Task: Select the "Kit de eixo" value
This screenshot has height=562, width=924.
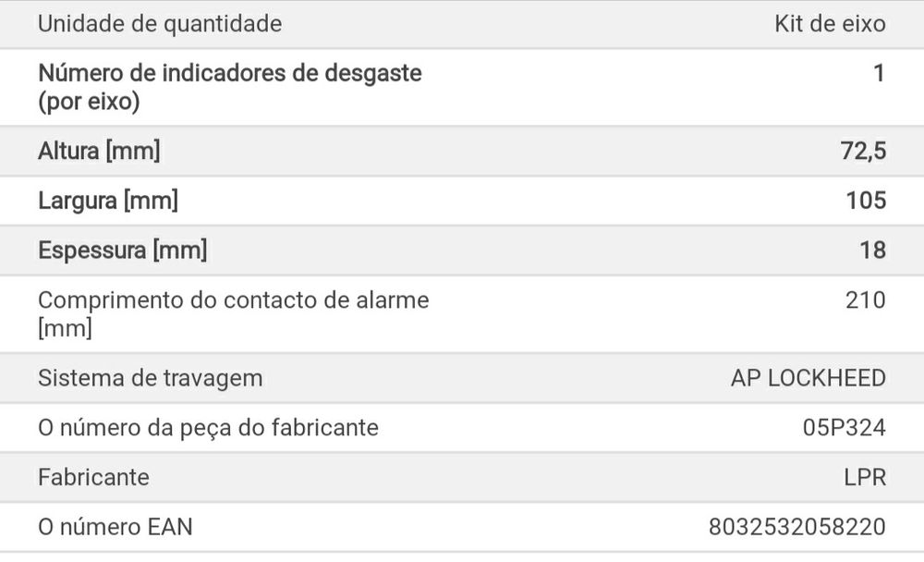Action: 829,24
